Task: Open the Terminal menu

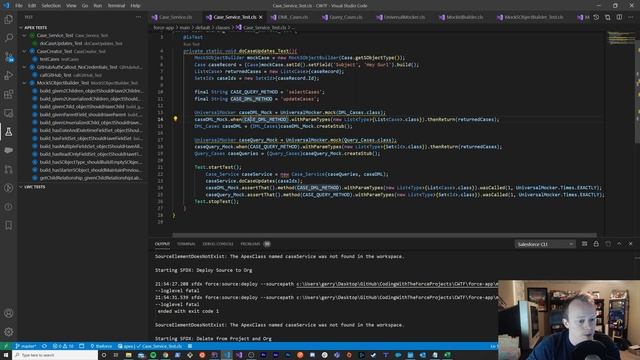Action: tap(116, 6)
